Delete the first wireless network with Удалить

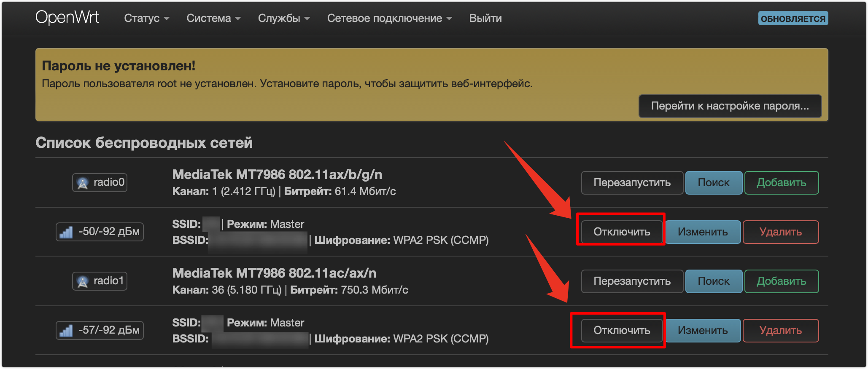(781, 232)
